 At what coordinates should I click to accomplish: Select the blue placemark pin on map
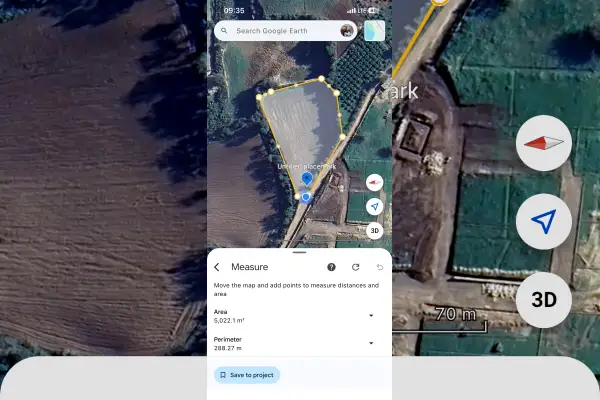coord(307,179)
